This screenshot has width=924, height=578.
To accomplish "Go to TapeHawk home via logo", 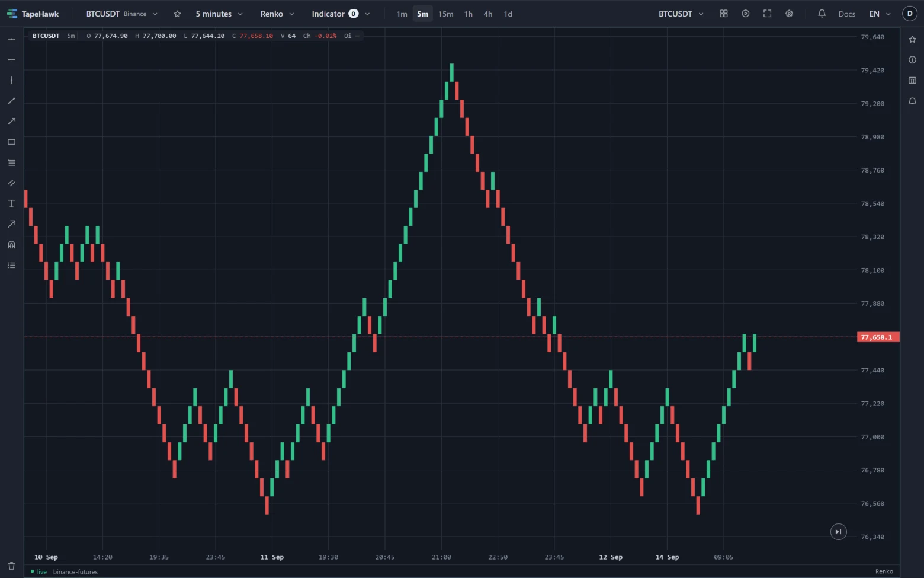I will pyautogui.click(x=33, y=14).
